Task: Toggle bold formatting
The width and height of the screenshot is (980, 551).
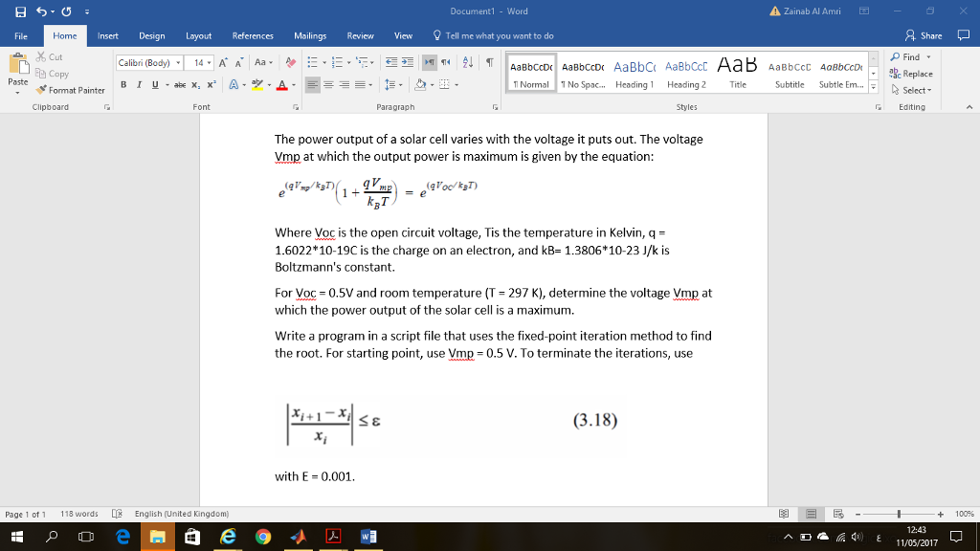Action: (x=123, y=84)
